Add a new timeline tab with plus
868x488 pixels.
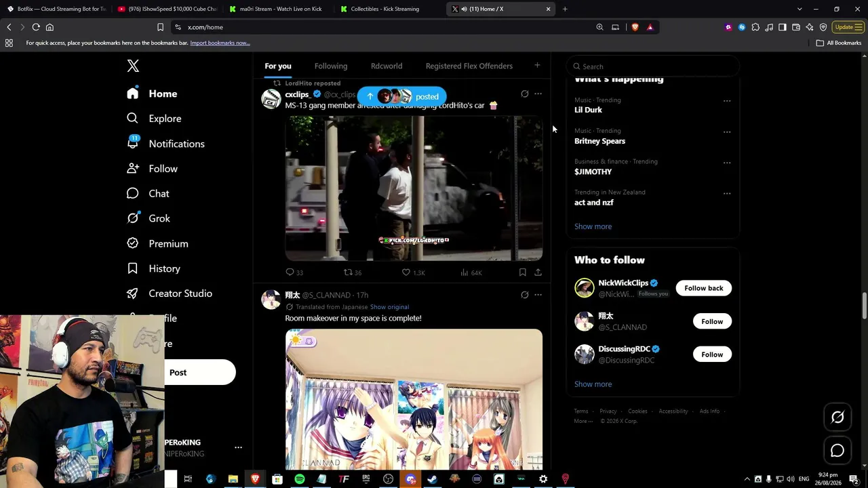[537, 66]
